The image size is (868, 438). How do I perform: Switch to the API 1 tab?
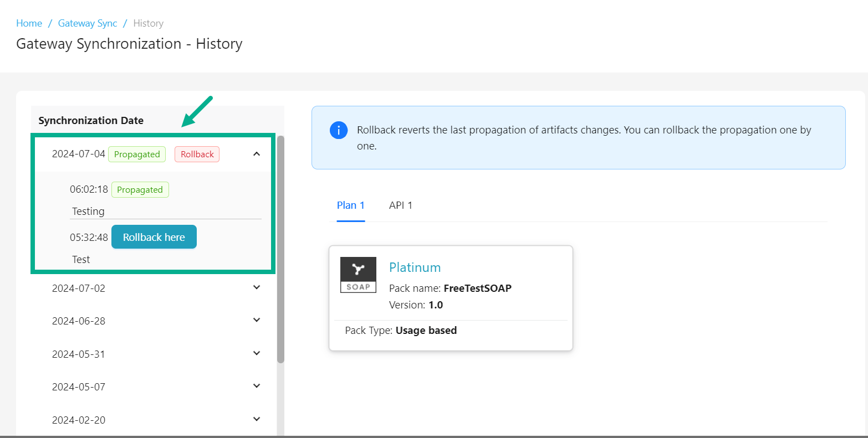coord(400,205)
